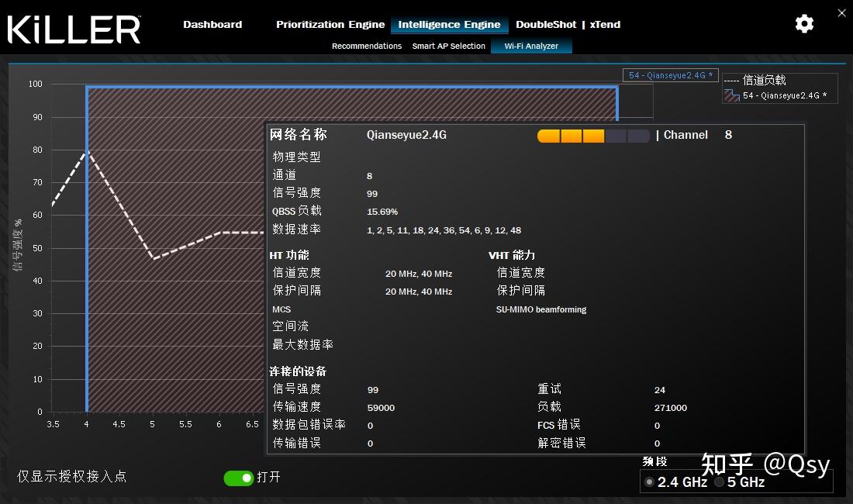Click the channel quality segment bar
Image resolution: width=853 pixels, height=504 pixels.
pyautogui.click(x=593, y=136)
